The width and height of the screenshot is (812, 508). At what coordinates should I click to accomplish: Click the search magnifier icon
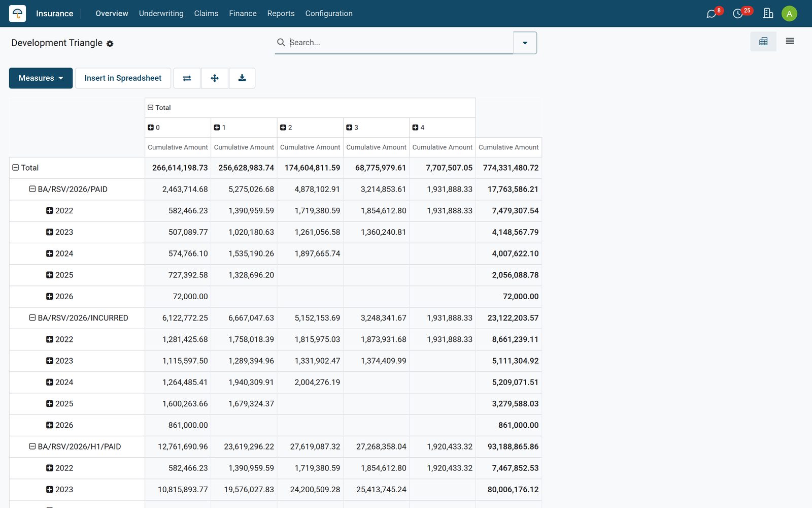pyautogui.click(x=281, y=42)
